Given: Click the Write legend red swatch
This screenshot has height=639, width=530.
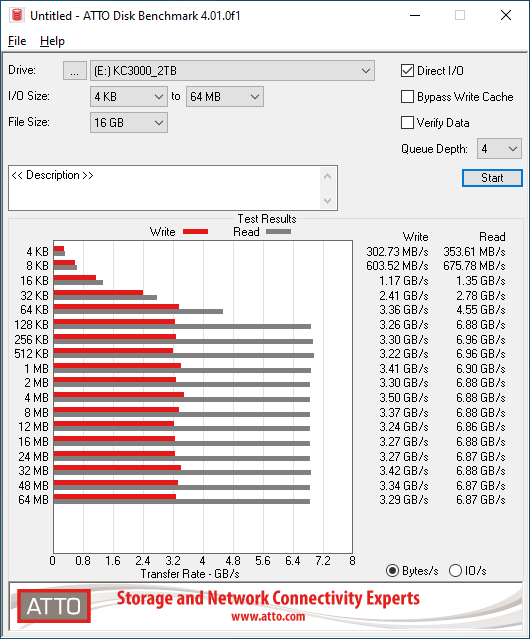Looking at the screenshot, I should 196,231.
